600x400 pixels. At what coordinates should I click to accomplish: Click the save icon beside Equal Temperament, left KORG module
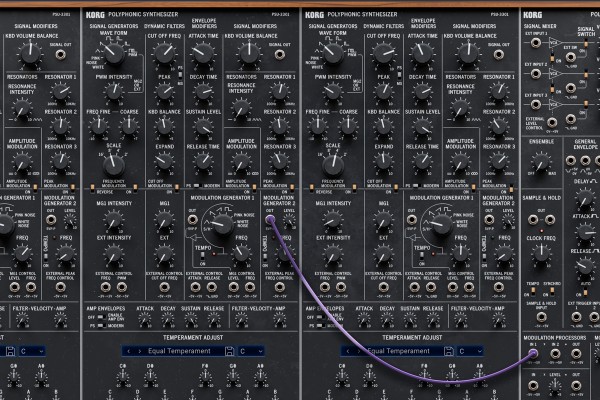227,351
